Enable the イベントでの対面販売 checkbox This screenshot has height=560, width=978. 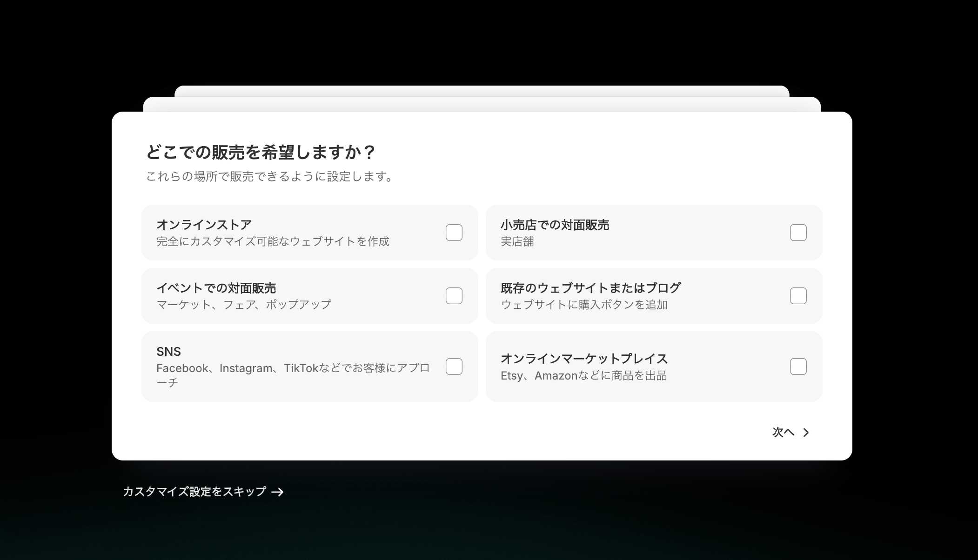tap(454, 296)
